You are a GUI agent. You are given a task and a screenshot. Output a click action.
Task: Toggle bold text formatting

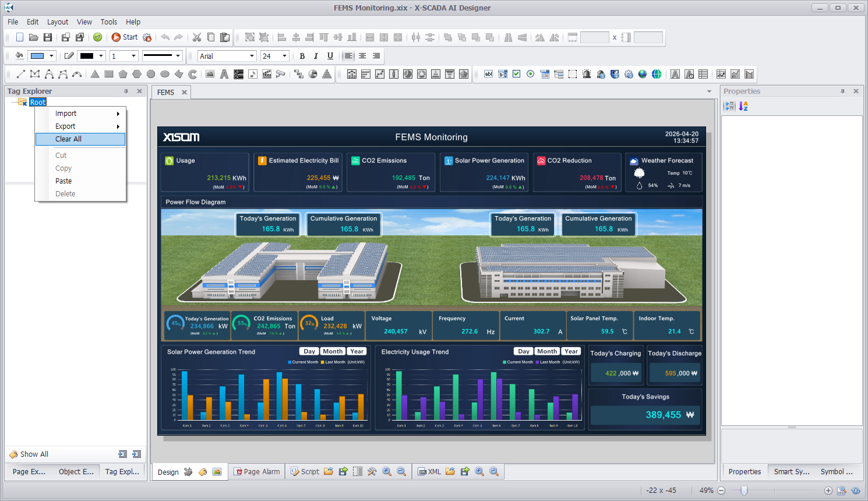[x=302, y=56]
